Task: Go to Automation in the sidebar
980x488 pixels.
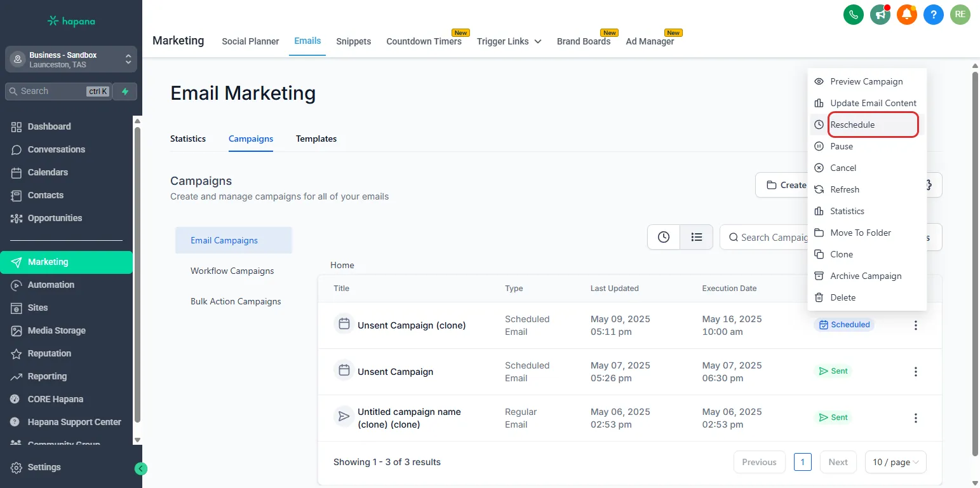Action: pyautogui.click(x=51, y=285)
